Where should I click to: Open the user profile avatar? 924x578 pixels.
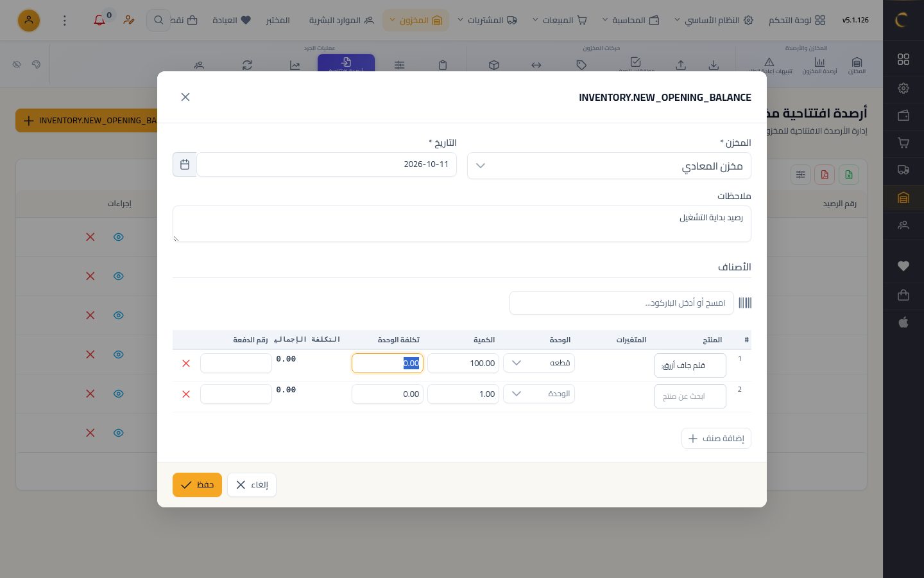(29, 21)
